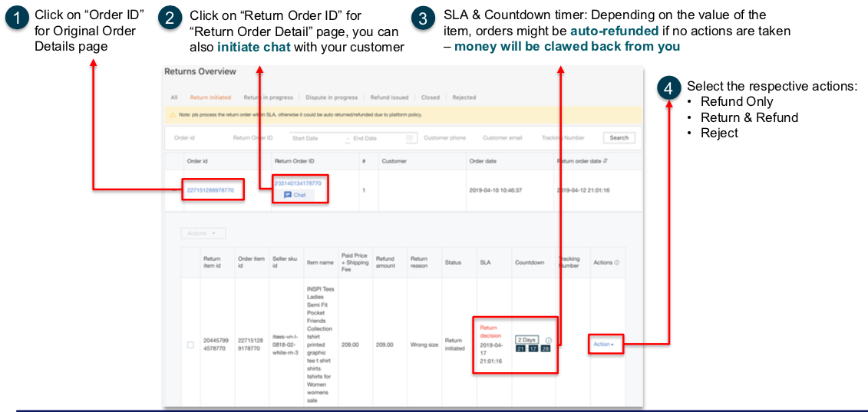Expand the bulk Actions dropdown above the table
The height and width of the screenshot is (412, 868).
tap(203, 232)
